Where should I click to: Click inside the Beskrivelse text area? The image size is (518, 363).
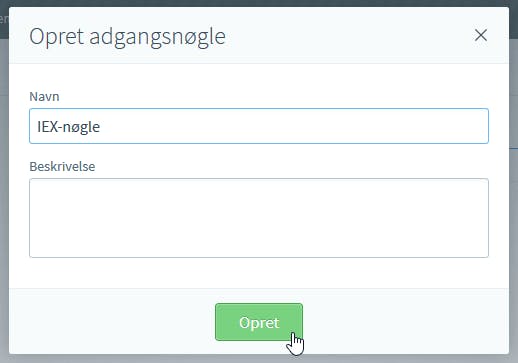(259, 218)
